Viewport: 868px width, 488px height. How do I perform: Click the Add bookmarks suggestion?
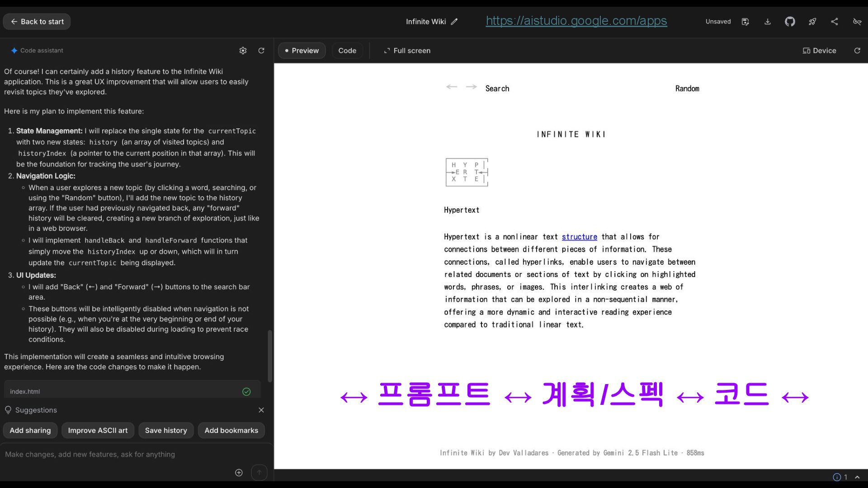point(231,430)
